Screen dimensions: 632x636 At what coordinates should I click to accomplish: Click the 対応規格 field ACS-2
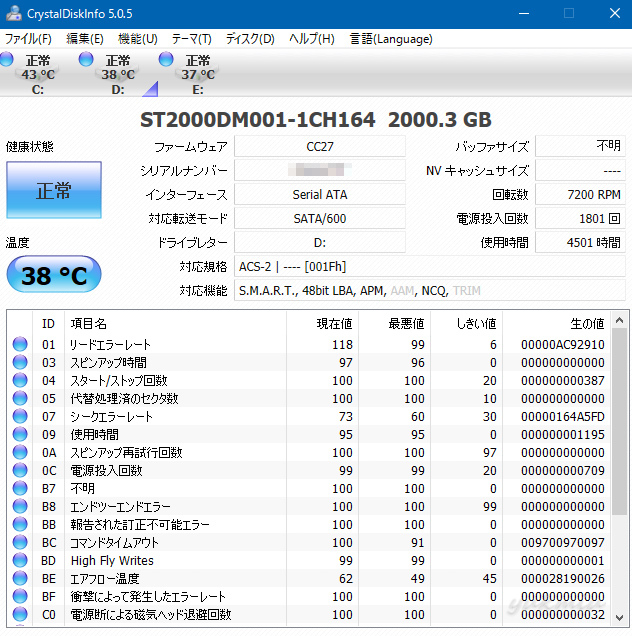430,266
